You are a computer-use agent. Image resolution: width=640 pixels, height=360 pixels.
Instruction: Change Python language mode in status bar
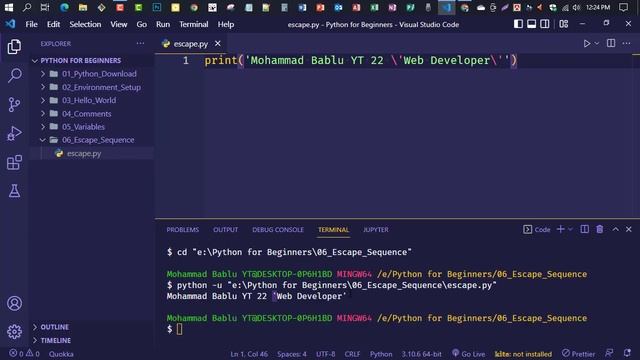tap(381, 354)
